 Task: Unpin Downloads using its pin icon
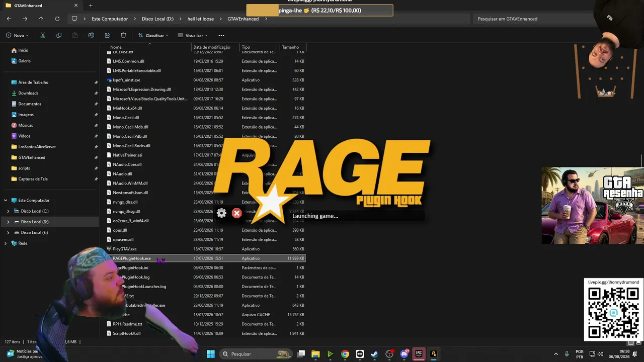[96, 93]
